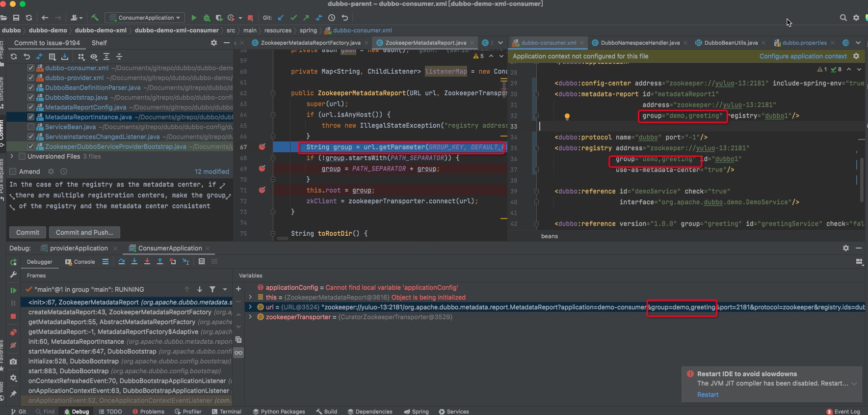Uncheck MetadataReportConfig.java checkbox
Screen dimensions: 868x415
(31, 107)
